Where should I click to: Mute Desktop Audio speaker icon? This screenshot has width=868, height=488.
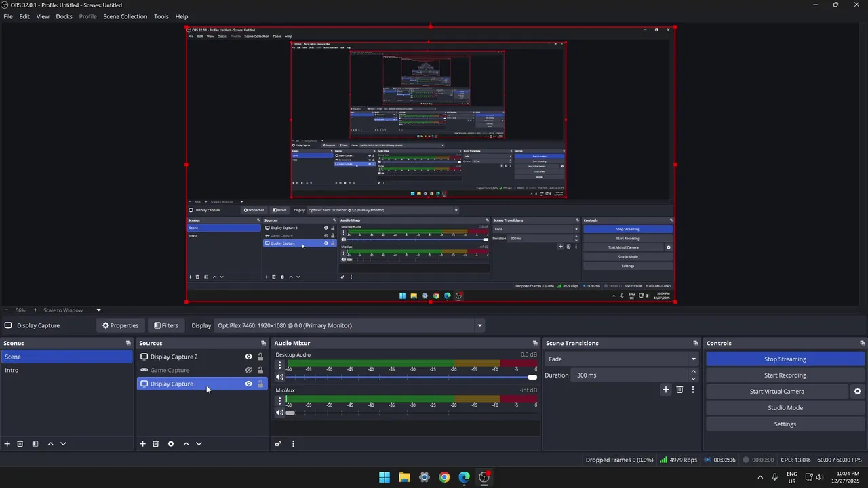(279, 377)
